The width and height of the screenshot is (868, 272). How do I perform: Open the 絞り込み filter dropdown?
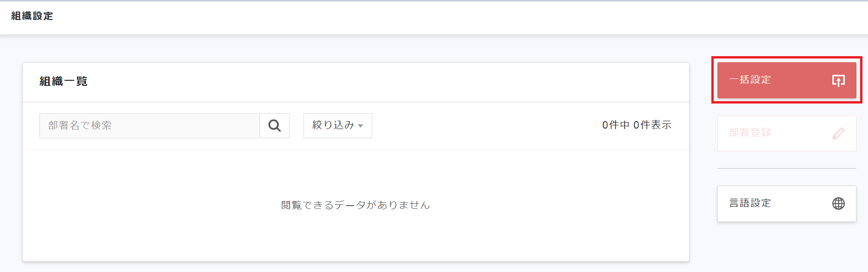click(337, 126)
